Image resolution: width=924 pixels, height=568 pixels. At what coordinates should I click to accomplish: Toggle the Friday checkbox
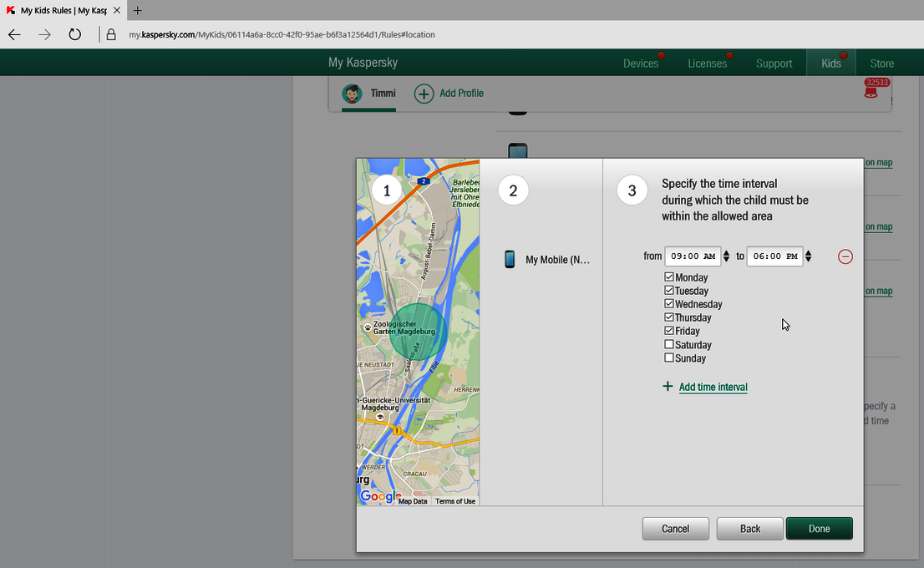pyautogui.click(x=669, y=332)
